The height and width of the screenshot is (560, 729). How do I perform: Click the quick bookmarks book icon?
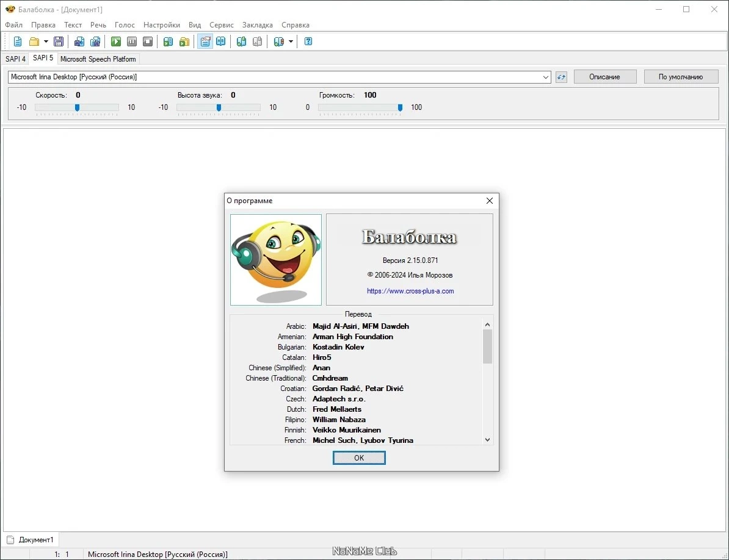point(278,42)
